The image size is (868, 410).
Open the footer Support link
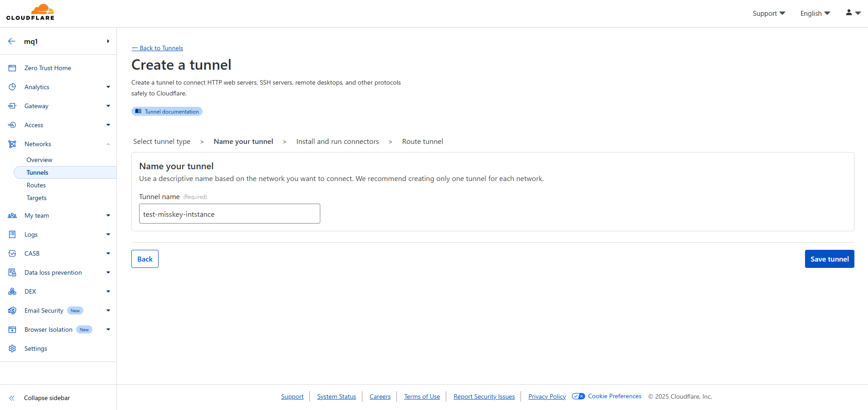[292, 396]
